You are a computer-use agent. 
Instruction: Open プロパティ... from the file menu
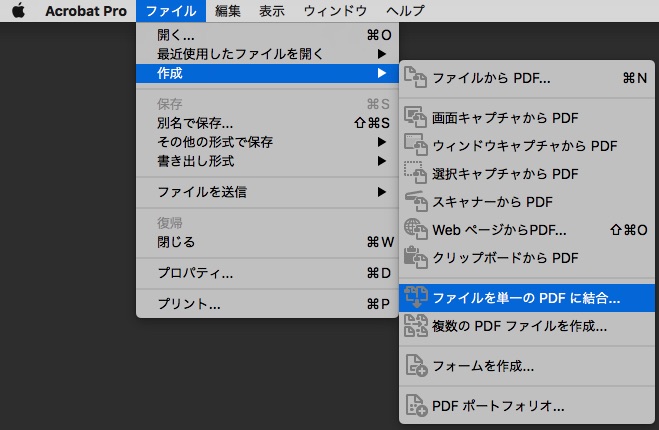point(267,273)
